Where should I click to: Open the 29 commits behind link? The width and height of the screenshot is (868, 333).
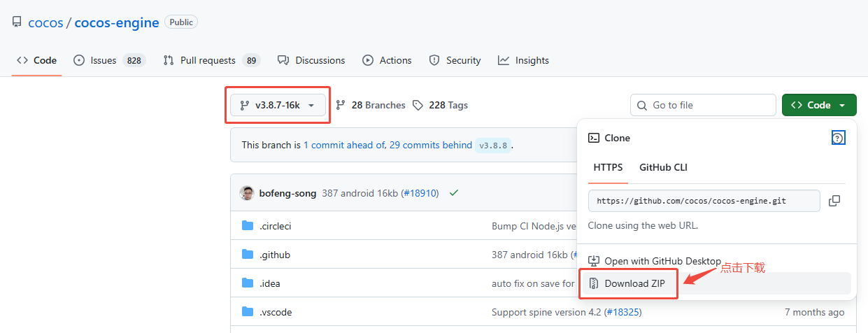[x=431, y=145]
